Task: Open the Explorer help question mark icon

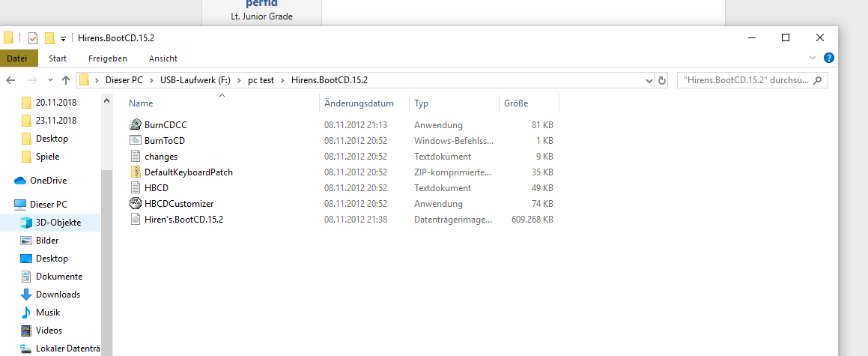Action: (829, 58)
